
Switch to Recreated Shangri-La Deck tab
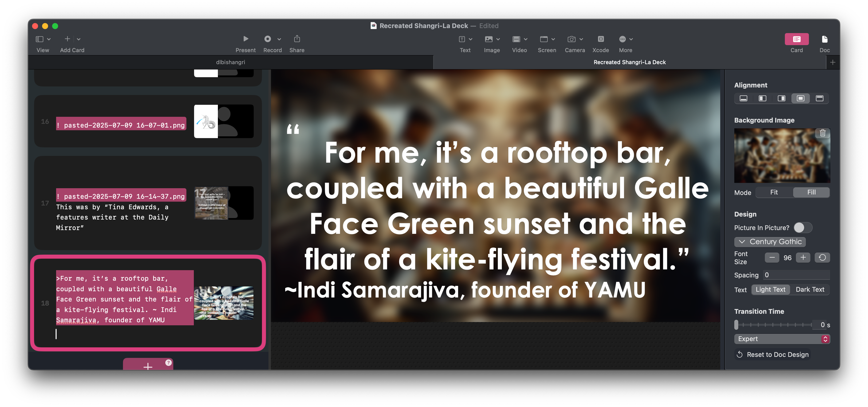(x=629, y=62)
